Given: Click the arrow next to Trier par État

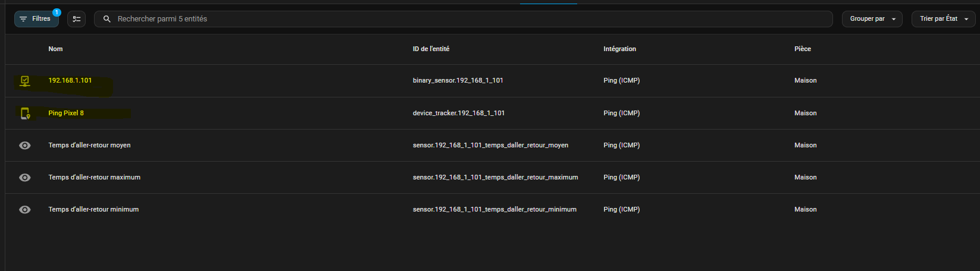Looking at the screenshot, I should click(x=966, y=19).
